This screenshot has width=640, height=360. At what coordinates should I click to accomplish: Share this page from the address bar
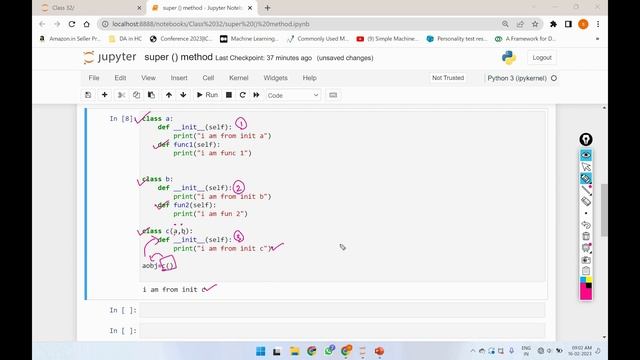click(520, 24)
